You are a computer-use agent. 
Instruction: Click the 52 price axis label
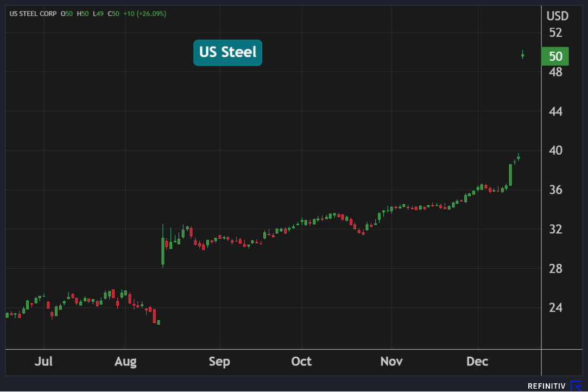click(555, 33)
